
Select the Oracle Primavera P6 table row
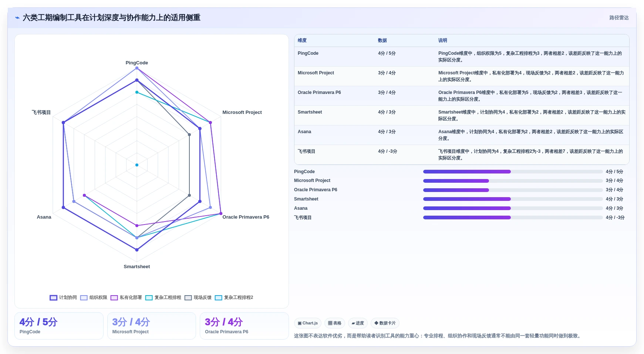(x=462, y=96)
